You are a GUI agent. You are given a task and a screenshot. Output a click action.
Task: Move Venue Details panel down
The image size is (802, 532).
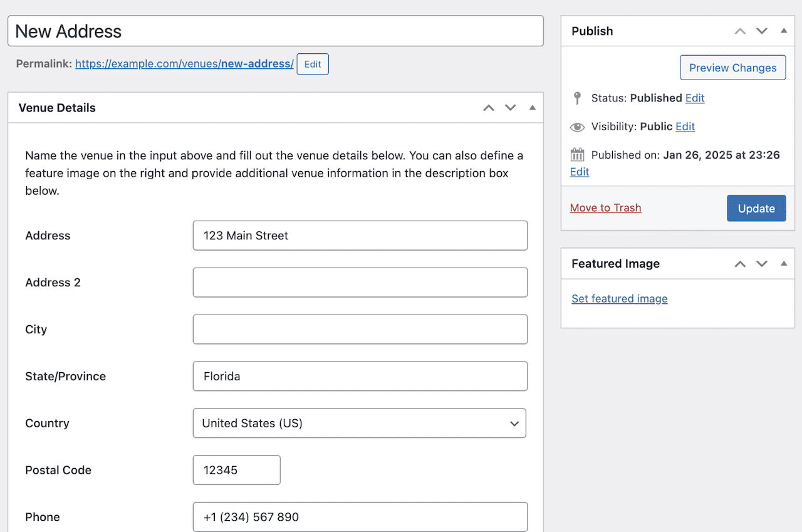pos(511,108)
